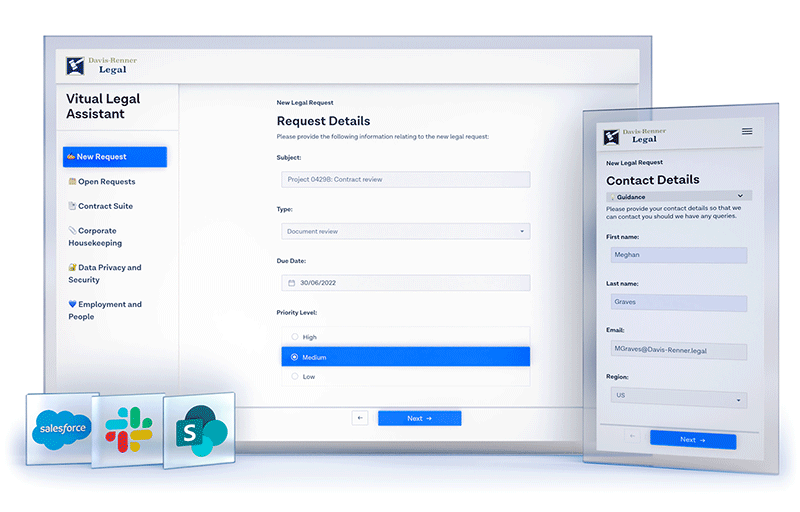The image size is (800, 512).
Task: Open the hamburger menu on mobile panel
Action: coord(746,132)
